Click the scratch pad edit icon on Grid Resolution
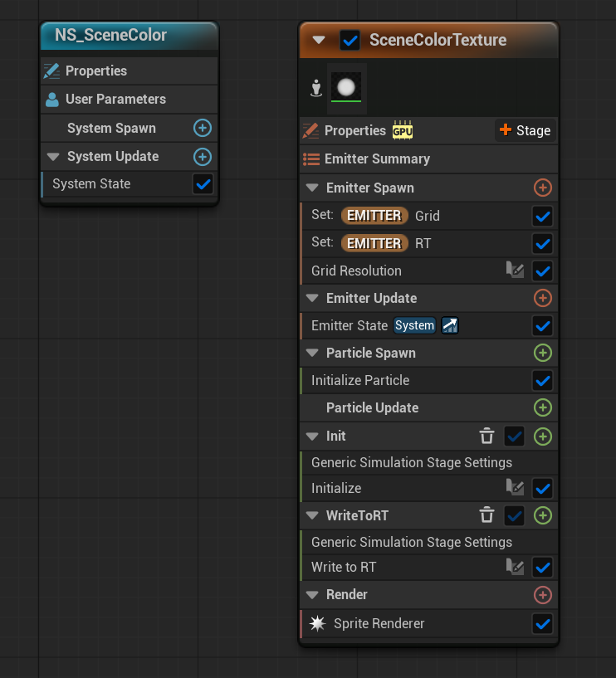The height and width of the screenshot is (678, 616). click(515, 271)
